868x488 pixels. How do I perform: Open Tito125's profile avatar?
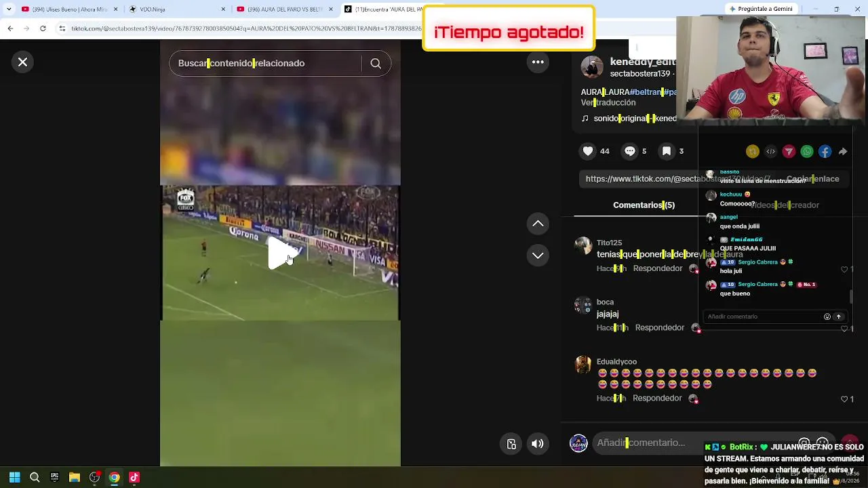(583, 245)
